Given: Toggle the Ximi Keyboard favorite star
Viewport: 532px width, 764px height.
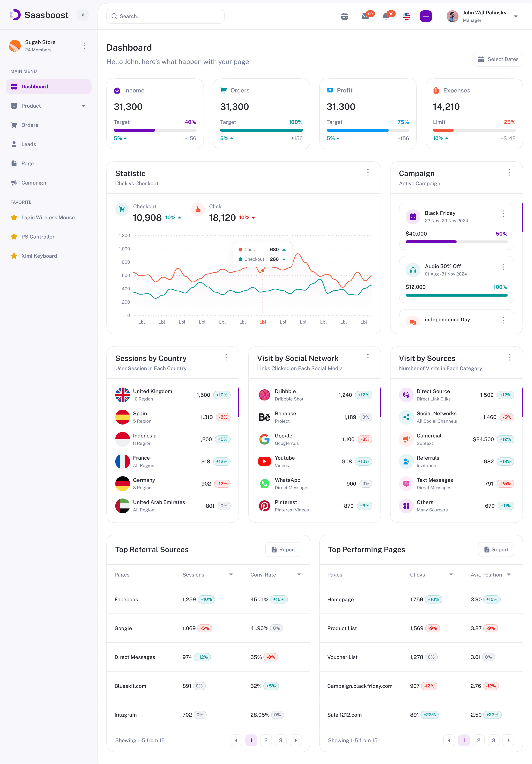Looking at the screenshot, I should pyautogui.click(x=14, y=256).
